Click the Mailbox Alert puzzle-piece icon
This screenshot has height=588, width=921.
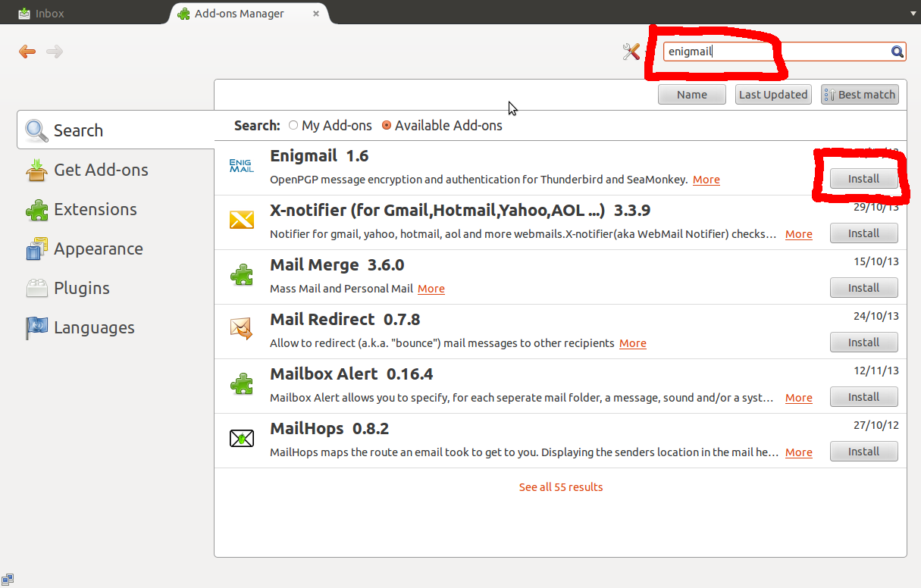[242, 383]
